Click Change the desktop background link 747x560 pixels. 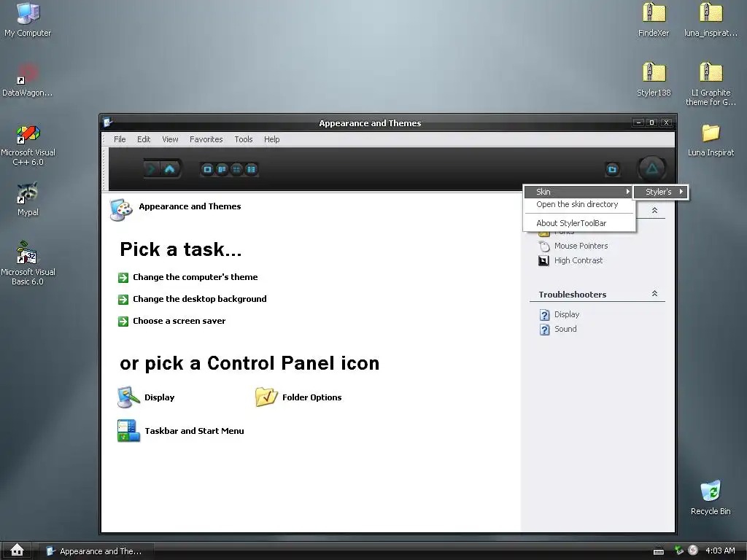(x=200, y=299)
